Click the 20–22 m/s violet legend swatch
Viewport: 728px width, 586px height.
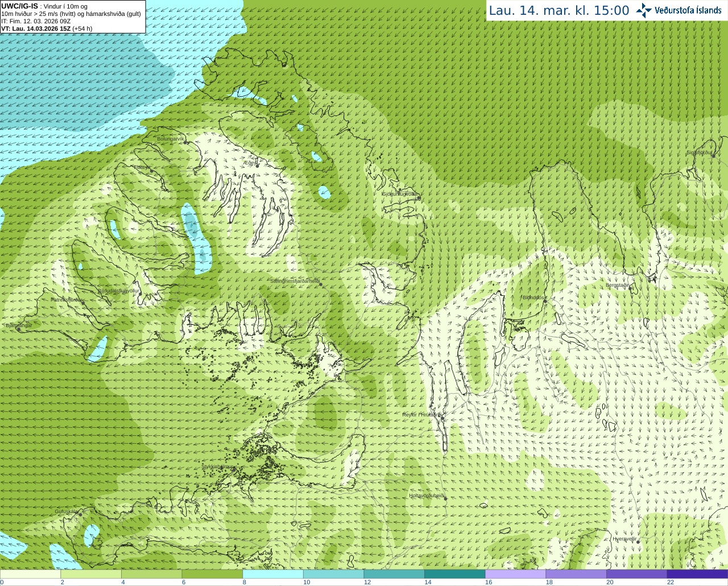point(637,574)
